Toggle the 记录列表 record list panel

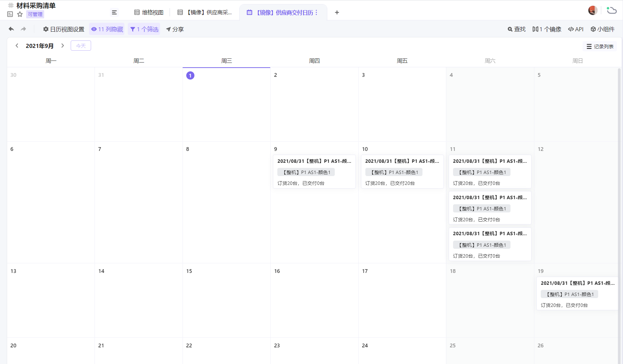click(600, 47)
